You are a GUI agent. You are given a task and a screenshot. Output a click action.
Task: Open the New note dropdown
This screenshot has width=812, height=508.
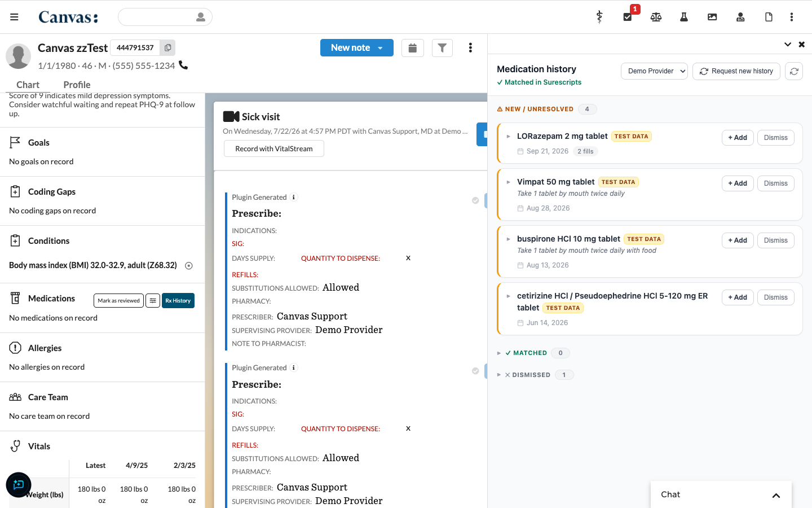tap(381, 48)
